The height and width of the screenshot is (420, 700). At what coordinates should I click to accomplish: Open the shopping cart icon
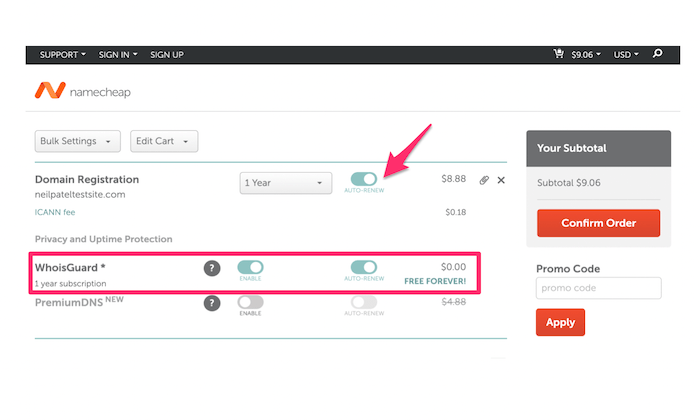coord(558,54)
